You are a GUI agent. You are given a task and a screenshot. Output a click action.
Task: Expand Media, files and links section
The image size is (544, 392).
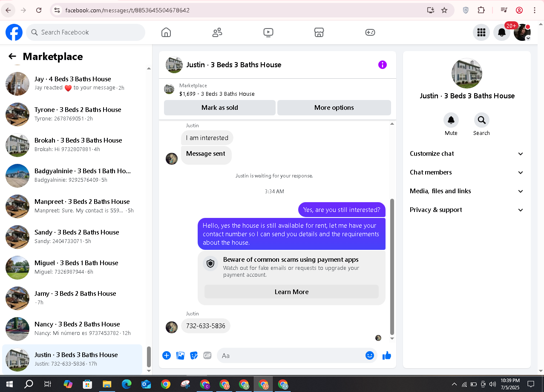(467, 191)
